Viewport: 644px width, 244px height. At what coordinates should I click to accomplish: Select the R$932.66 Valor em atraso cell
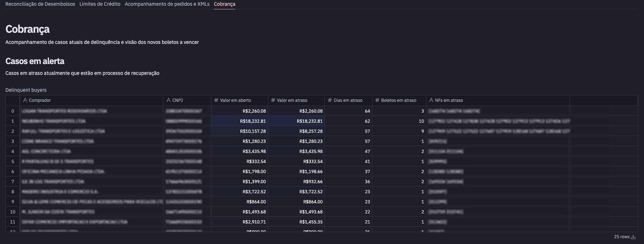coord(296,182)
